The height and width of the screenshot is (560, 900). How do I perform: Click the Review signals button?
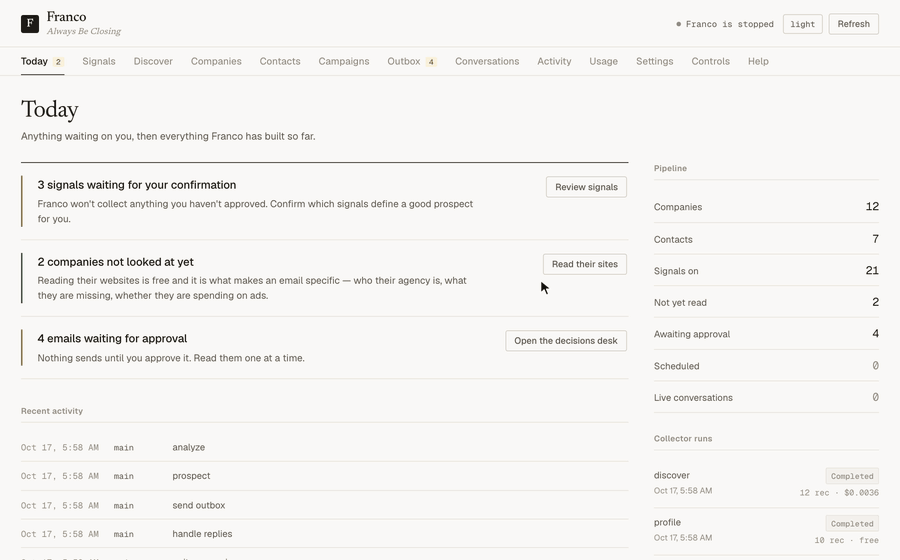(x=586, y=187)
